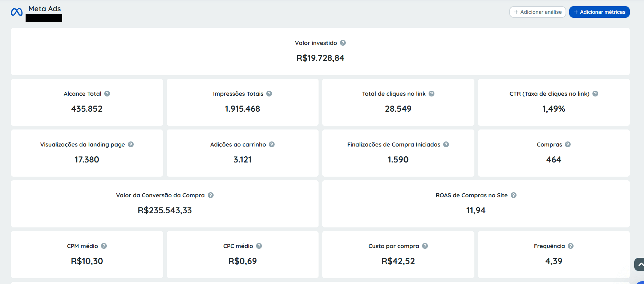644x284 pixels.
Task: Click info icon for Finalizações de Compra Iniciadas
Action: pyautogui.click(x=446, y=144)
